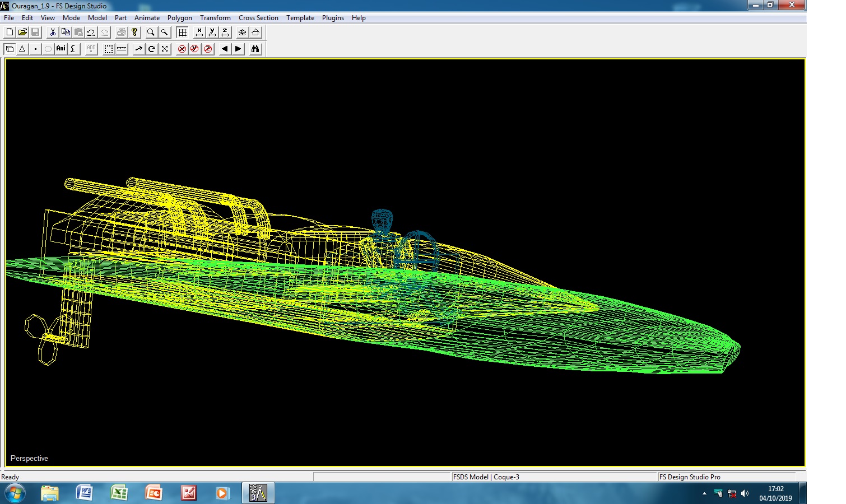The width and height of the screenshot is (846, 504).
Task: Launch Excel from the taskbar
Action: (119, 493)
